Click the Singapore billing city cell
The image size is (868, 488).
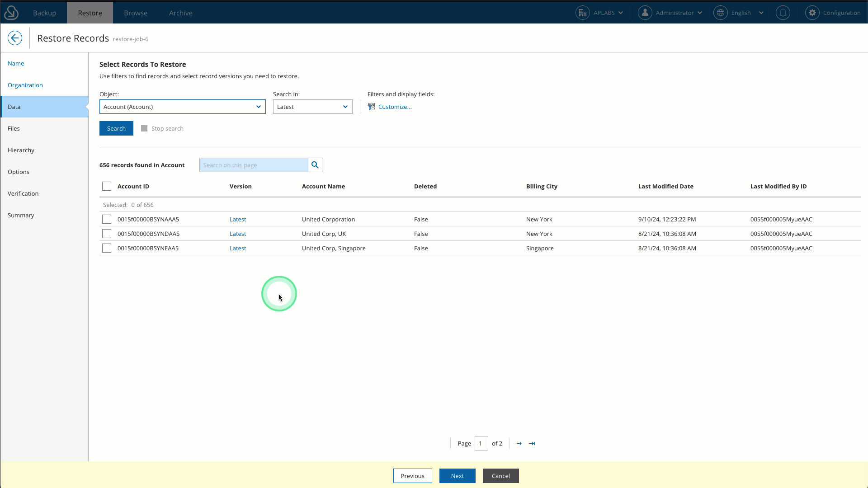point(540,248)
